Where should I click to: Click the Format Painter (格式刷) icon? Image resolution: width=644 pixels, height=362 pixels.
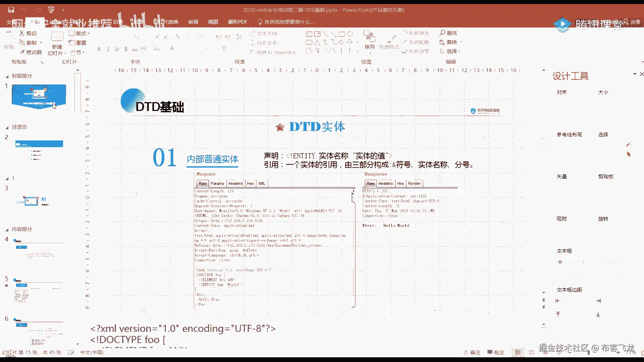[23, 52]
